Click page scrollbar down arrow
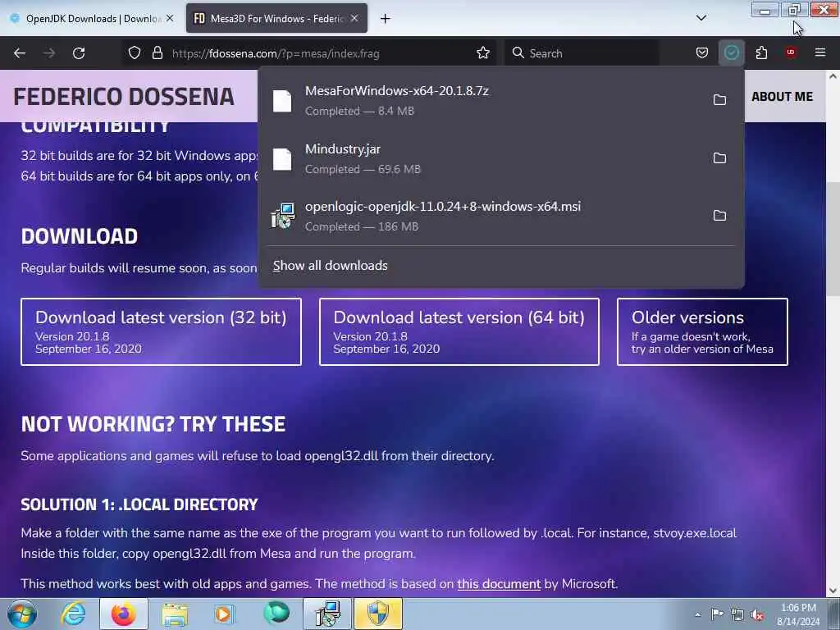840x630 pixels. (x=833, y=591)
